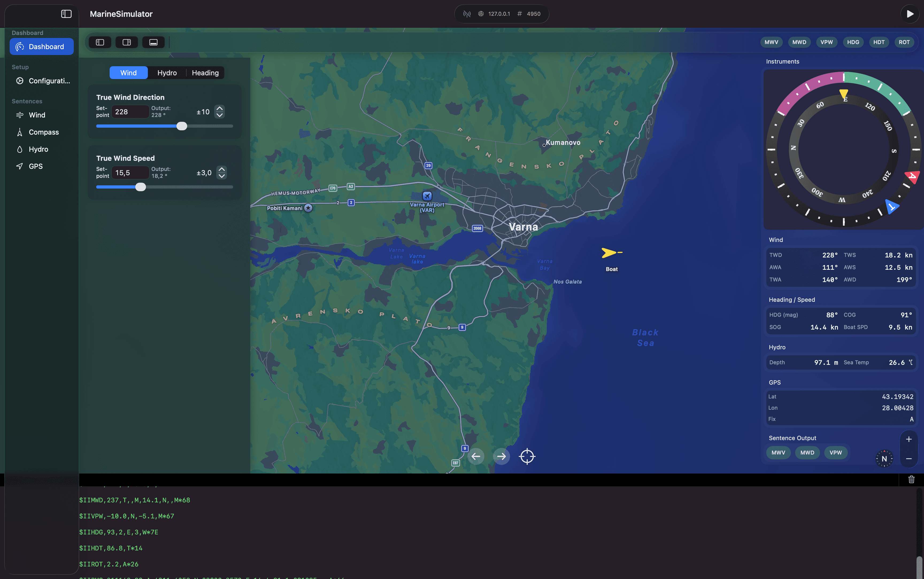Screen dimensions: 924x579
Task: Toggle the ROT sentence output
Action: tap(904, 42)
